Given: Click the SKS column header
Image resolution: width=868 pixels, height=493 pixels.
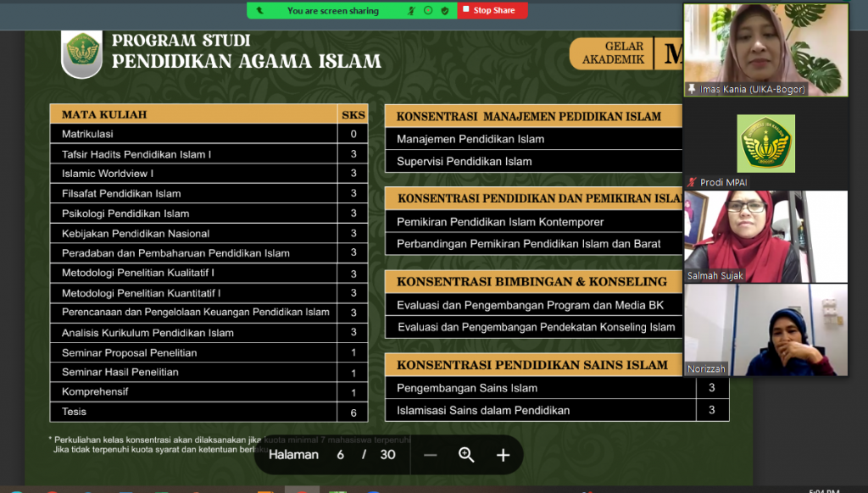Looking at the screenshot, I should [x=353, y=114].
